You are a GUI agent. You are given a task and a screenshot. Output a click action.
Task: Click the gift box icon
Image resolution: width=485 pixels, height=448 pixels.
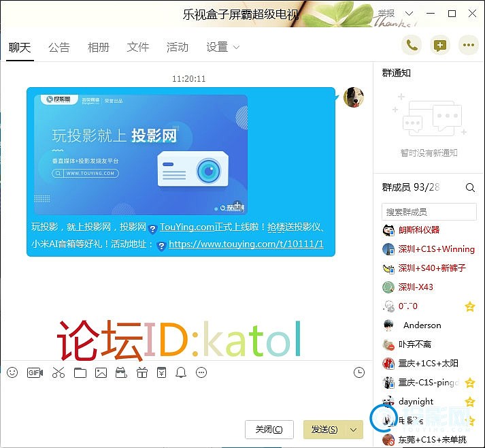pos(142,372)
